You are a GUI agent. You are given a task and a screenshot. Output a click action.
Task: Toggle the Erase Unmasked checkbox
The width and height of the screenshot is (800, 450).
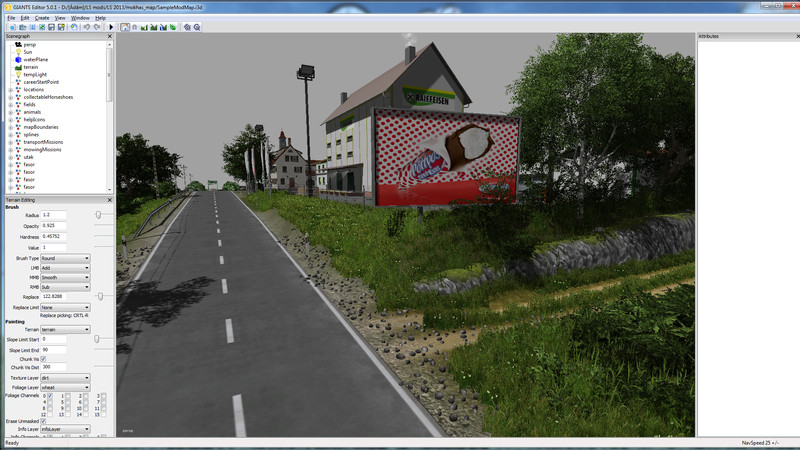[43, 421]
